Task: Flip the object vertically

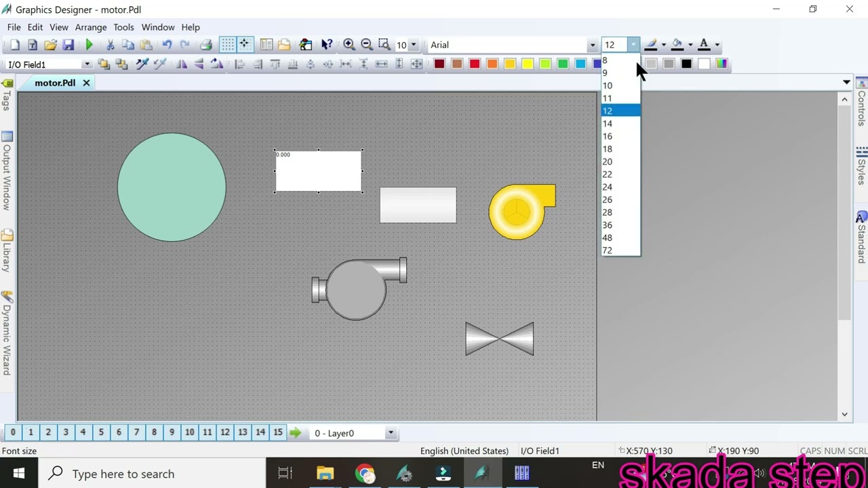Action: click(x=199, y=64)
